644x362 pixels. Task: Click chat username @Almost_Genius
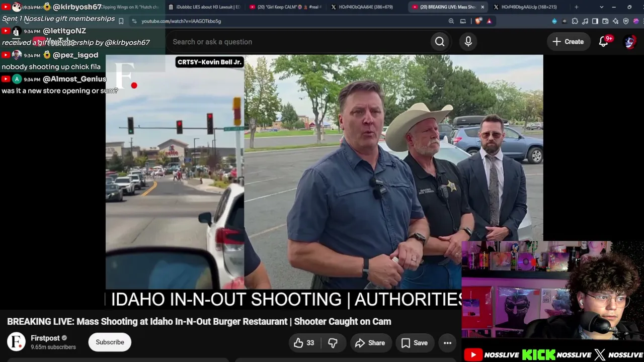[x=74, y=79]
